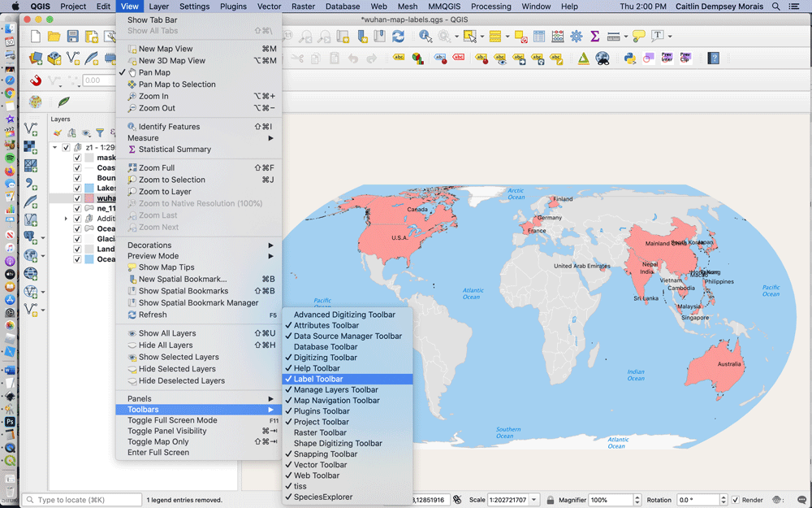Open the Layer menu in menu bar

pos(158,7)
